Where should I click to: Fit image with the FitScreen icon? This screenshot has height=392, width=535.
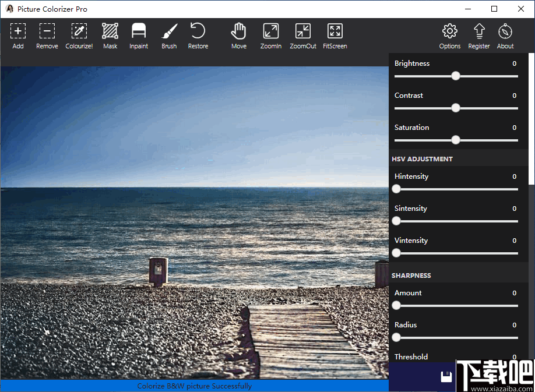pos(335,35)
